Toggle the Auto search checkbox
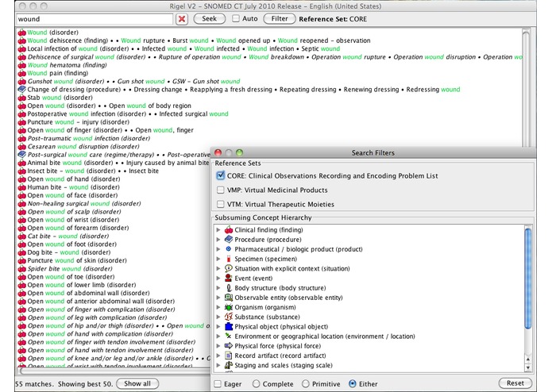This screenshot has width=552, height=392. click(236, 18)
